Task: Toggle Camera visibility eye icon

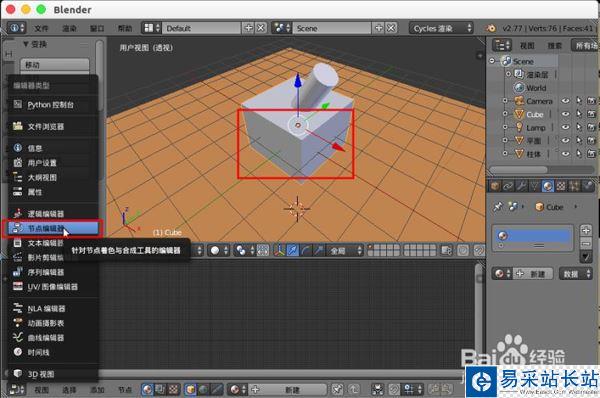Action: 565,101
